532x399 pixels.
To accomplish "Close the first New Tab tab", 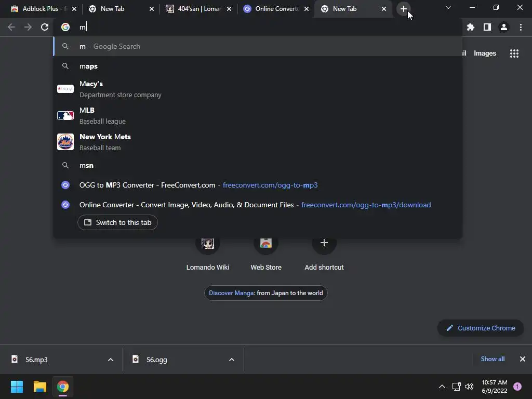I will click(152, 9).
